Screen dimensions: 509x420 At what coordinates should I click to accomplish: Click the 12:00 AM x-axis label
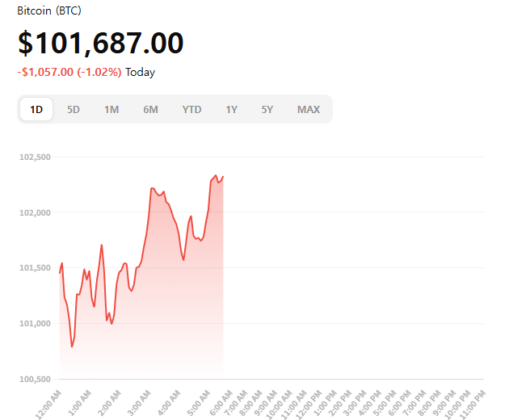50,400
